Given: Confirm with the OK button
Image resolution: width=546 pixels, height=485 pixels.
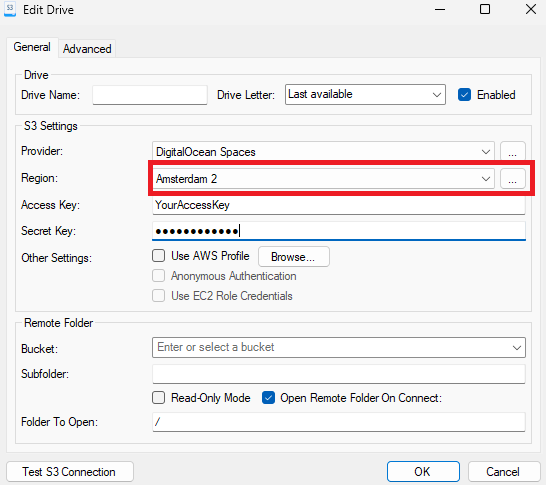Looking at the screenshot, I should tap(423, 472).
